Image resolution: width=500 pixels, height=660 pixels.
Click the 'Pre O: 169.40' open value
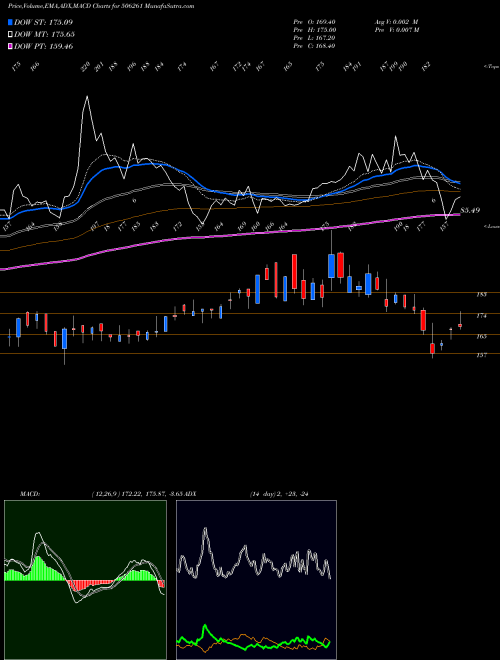(x=314, y=22)
